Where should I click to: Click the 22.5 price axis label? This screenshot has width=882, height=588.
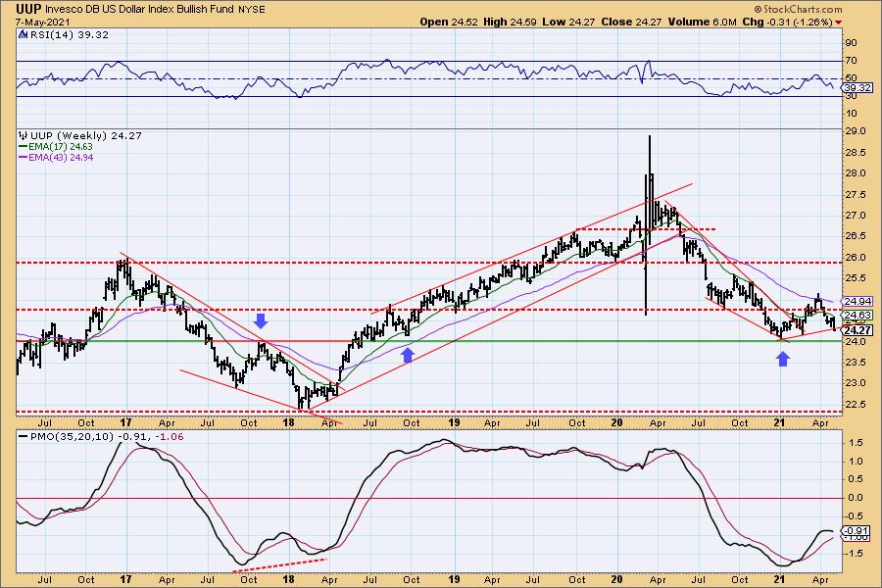point(854,405)
